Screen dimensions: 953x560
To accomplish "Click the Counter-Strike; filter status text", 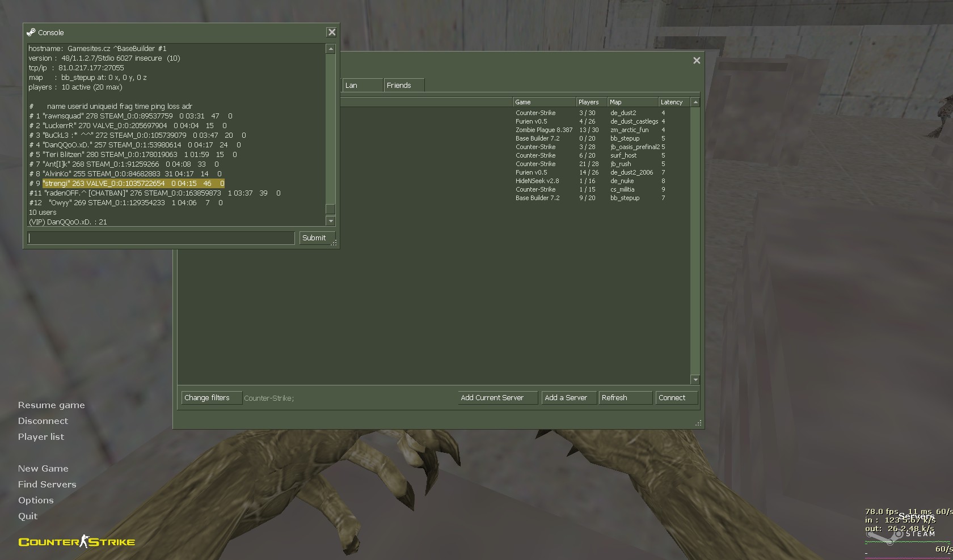I will 269,398.
